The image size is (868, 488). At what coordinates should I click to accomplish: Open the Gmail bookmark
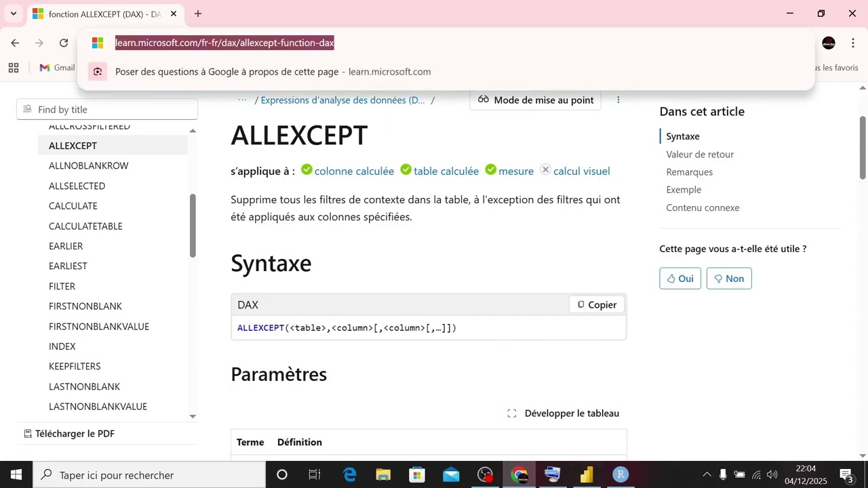[x=57, y=68]
